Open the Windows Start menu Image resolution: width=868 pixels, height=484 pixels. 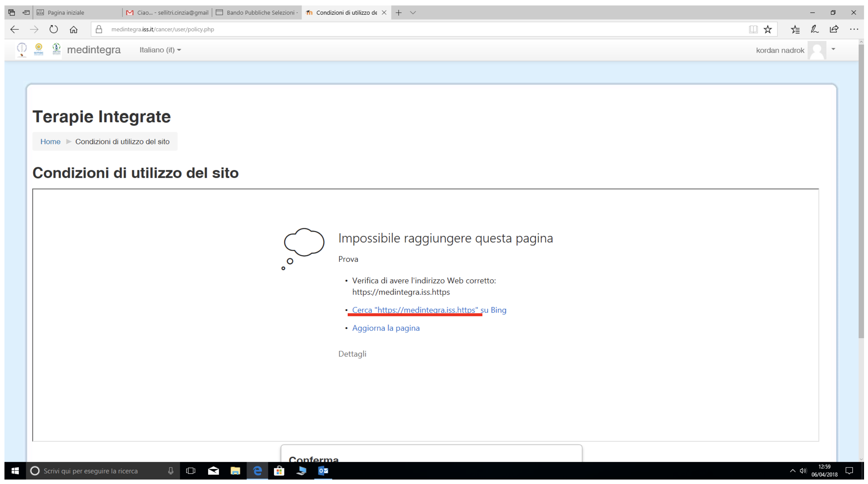[x=15, y=471]
